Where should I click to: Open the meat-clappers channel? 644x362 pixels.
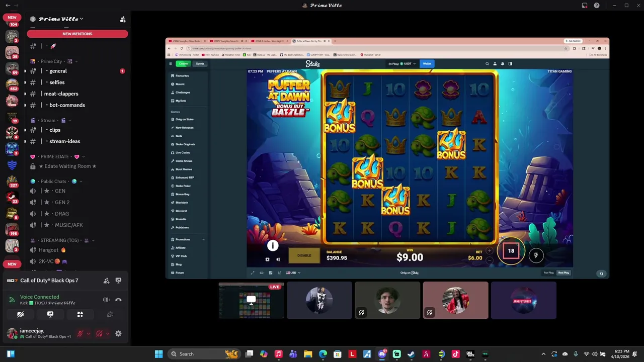[x=77, y=94]
